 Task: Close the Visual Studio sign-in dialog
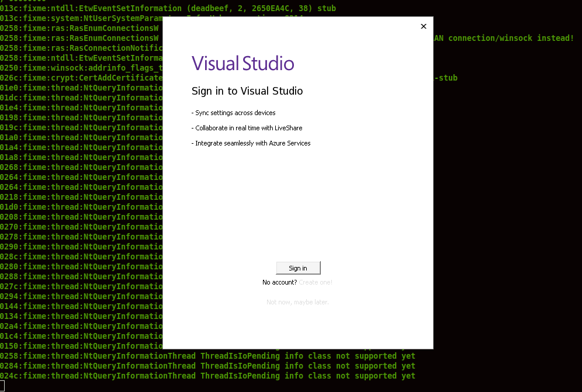(x=424, y=26)
